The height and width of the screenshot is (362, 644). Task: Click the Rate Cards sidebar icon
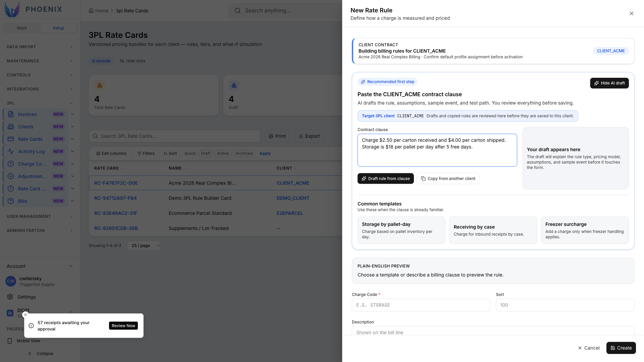pyautogui.click(x=11, y=139)
